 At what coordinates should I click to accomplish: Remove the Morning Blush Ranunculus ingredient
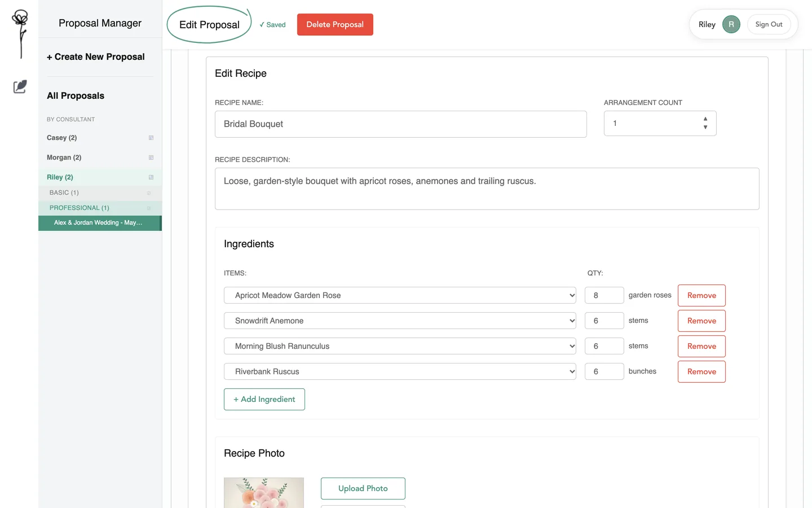701,346
